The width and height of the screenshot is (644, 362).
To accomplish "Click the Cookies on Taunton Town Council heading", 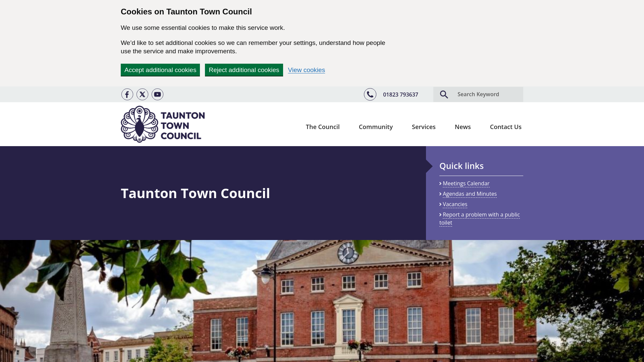I will [186, 12].
